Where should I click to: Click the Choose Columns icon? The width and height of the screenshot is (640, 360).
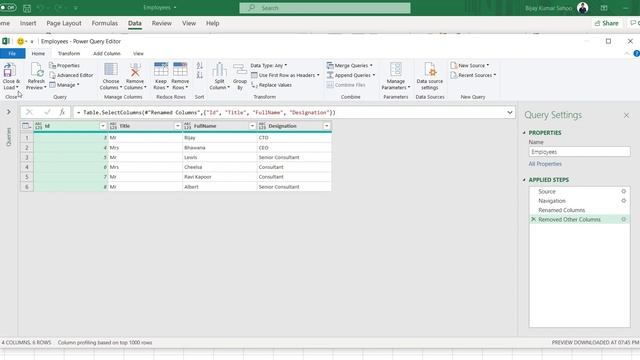click(x=111, y=70)
